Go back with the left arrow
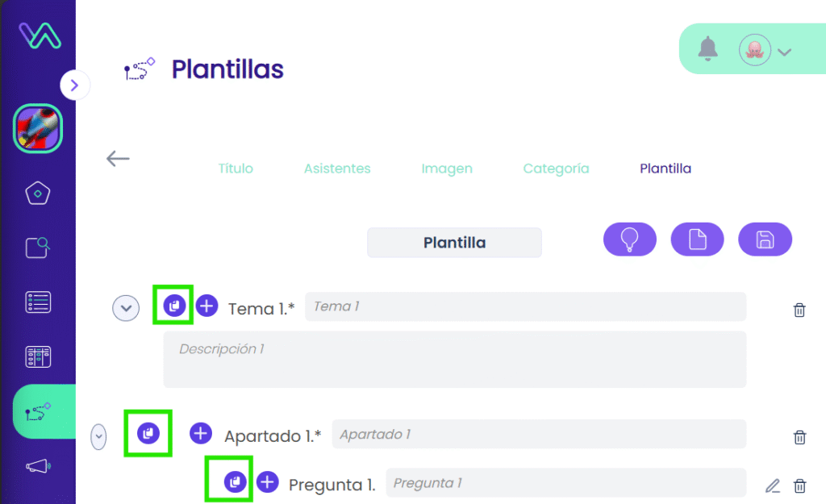 pyautogui.click(x=118, y=158)
